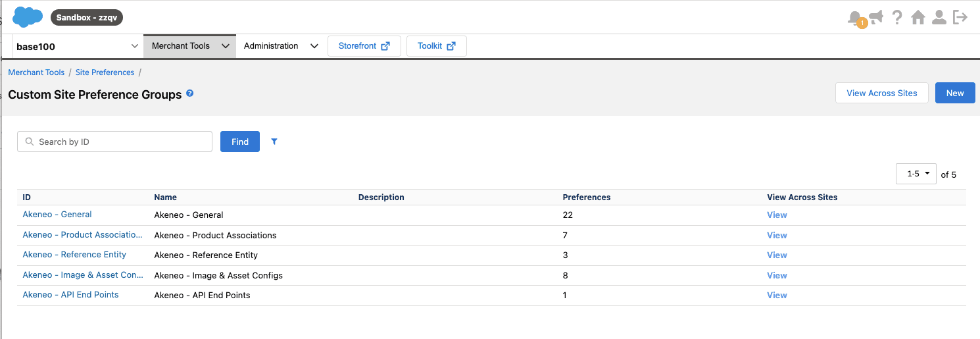Click preferences count 8
This screenshot has width=980, height=339.
pyautogui.click(x=566, y=276)
